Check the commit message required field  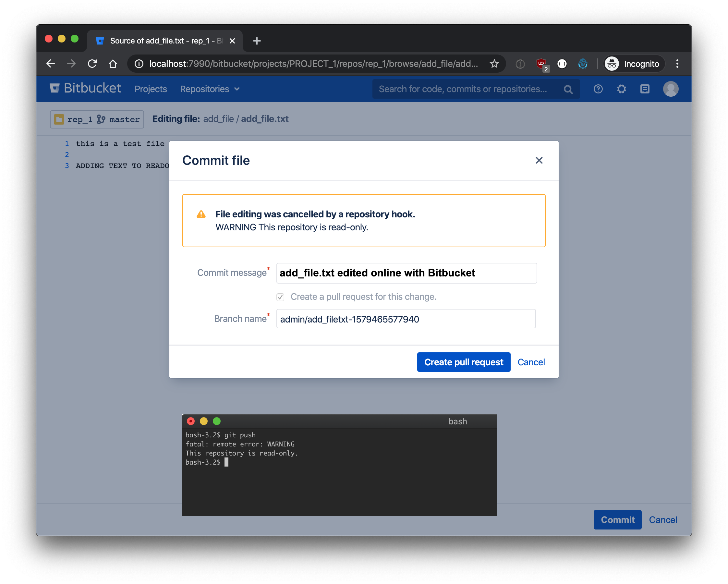(406, 272)
